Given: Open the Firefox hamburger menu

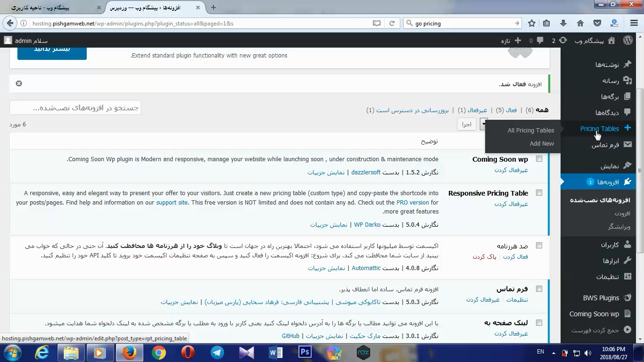Looking at the screenshot, I should [634, 23].
